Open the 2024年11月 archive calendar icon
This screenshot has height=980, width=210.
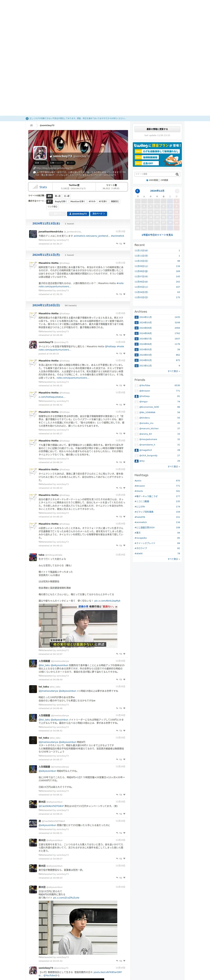(x=136, y=317)
